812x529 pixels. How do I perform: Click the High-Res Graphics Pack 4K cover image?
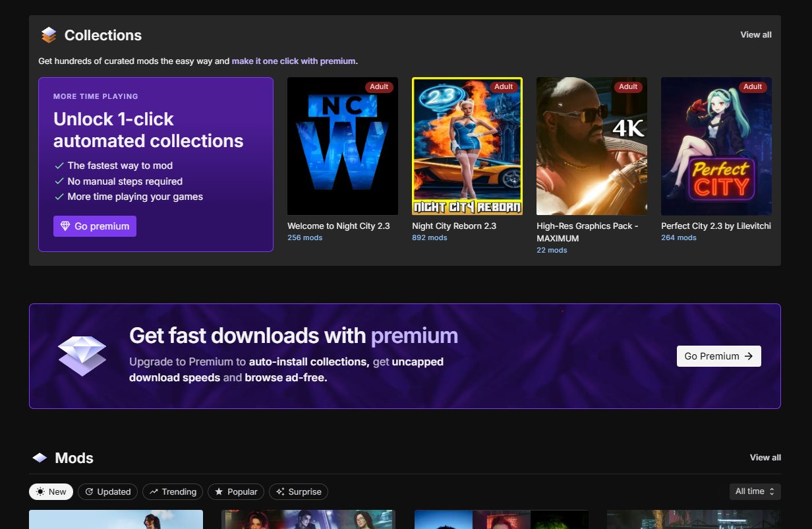point(592,146)
